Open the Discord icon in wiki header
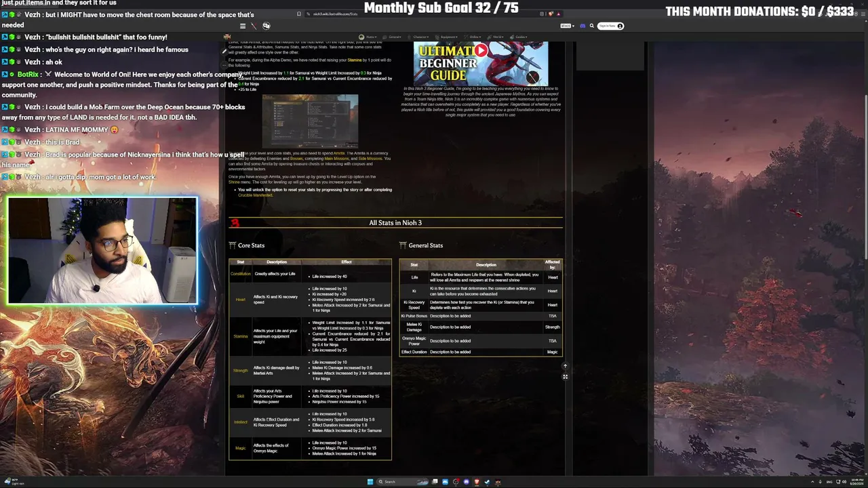This screenshot has width=868, height=488. click(583, 26)
